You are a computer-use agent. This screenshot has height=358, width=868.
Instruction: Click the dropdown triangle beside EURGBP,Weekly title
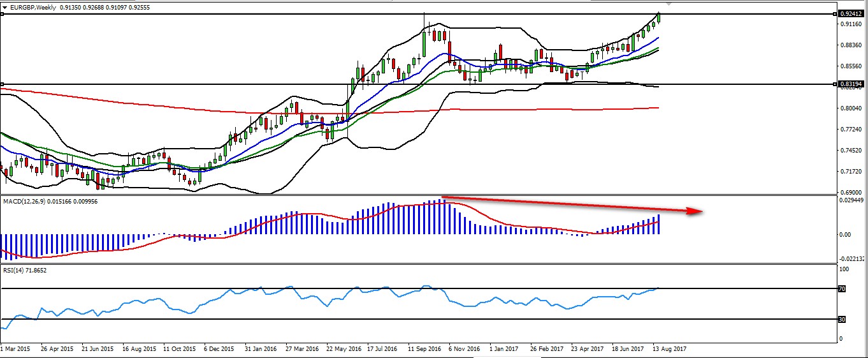(x=5, y=6)
